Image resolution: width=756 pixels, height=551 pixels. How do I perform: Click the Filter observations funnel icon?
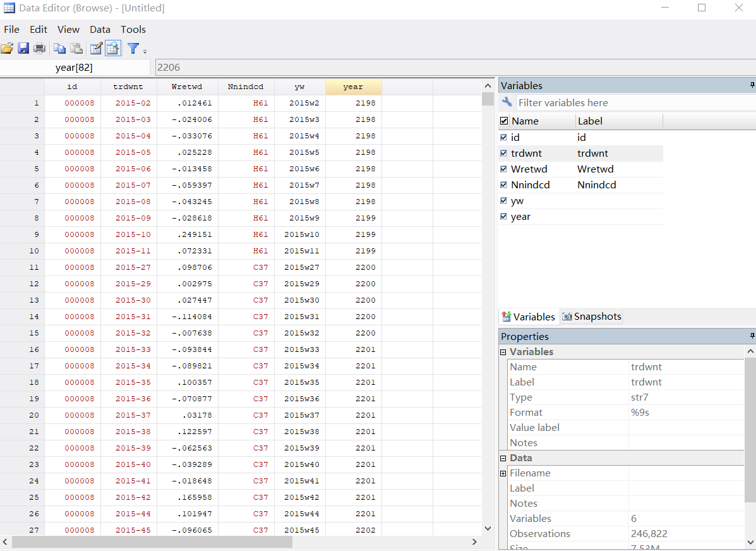tap(133, 49)
